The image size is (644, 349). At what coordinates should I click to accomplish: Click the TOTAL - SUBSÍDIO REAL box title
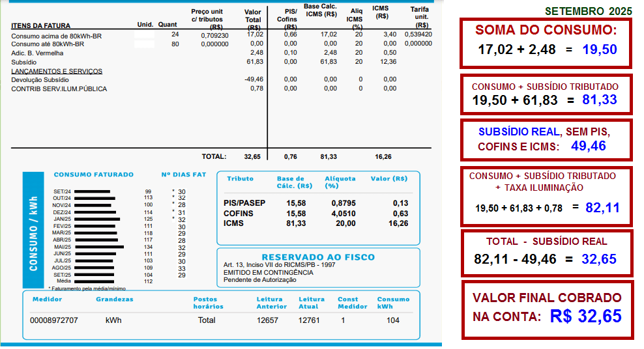click(x=546, y=242)
